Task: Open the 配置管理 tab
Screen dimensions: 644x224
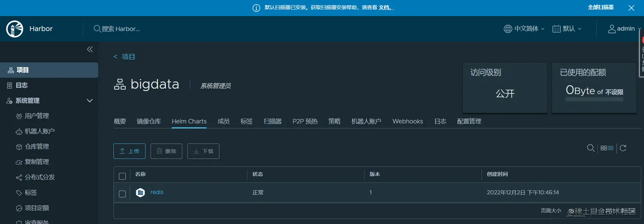Action: pos(469,121)
